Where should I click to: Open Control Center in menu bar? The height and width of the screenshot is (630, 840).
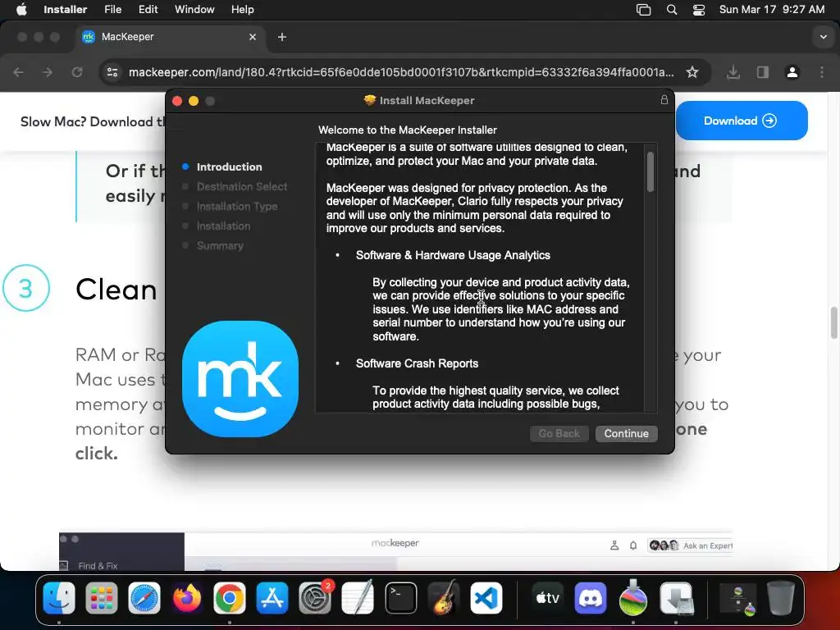[x=699, y=10]
